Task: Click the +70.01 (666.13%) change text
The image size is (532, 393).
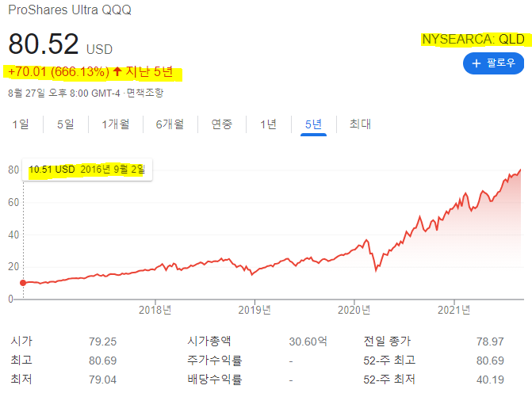Action: (59, 72)
